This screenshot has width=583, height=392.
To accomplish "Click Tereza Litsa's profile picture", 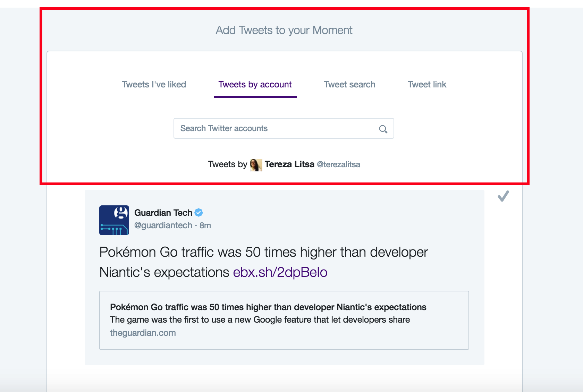I will point(256,164).
